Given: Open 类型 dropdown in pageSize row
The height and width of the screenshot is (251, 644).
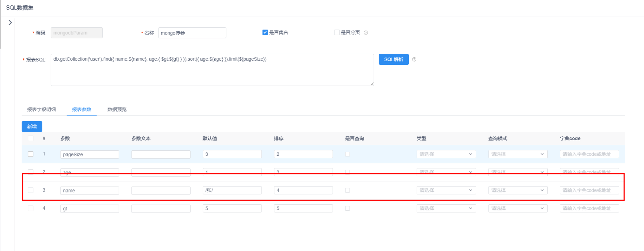Looking at the screenshot, I should coord(446,154).
